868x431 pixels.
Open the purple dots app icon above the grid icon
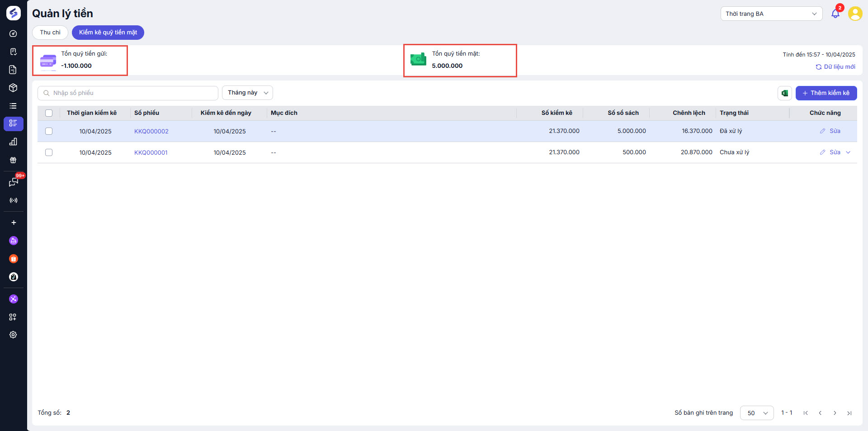[14, 299]
